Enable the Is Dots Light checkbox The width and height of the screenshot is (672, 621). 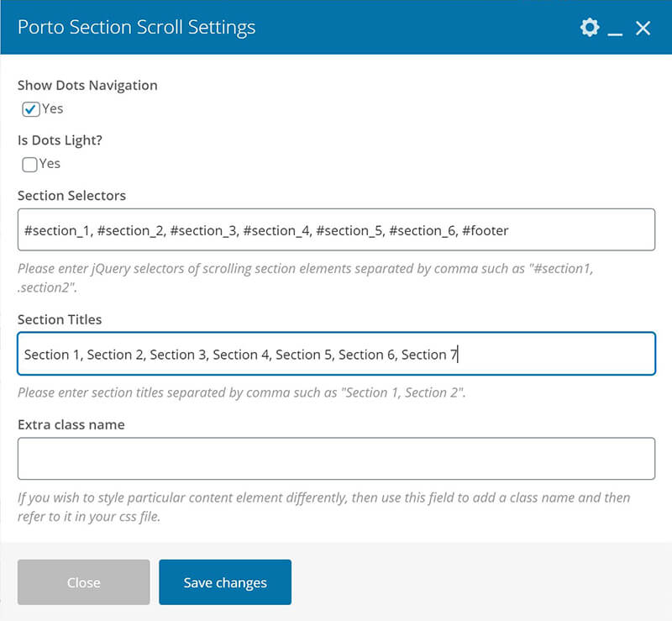pos(30,165)
